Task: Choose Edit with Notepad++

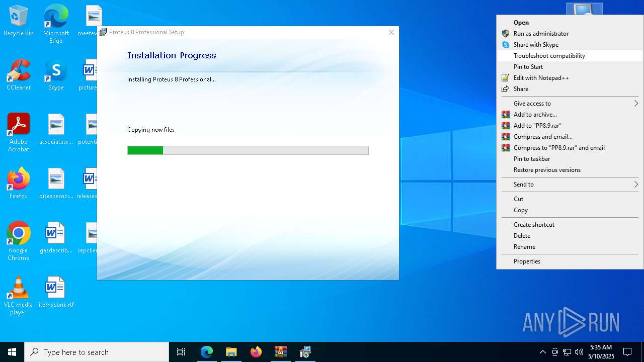Action: pos(570,78)
